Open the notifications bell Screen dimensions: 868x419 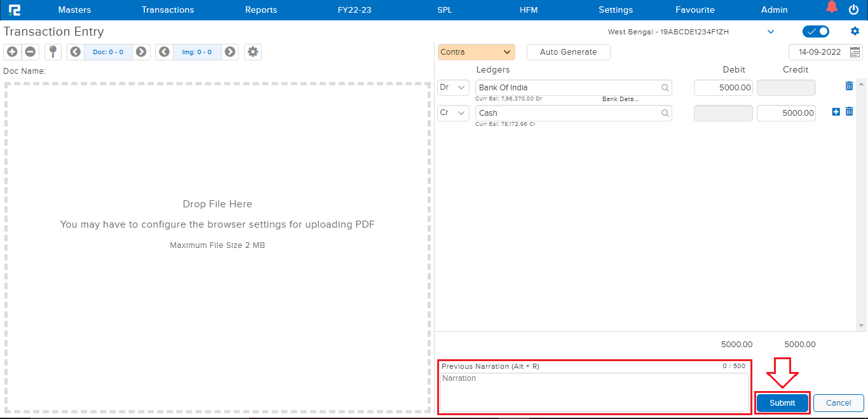coord(831,8)
